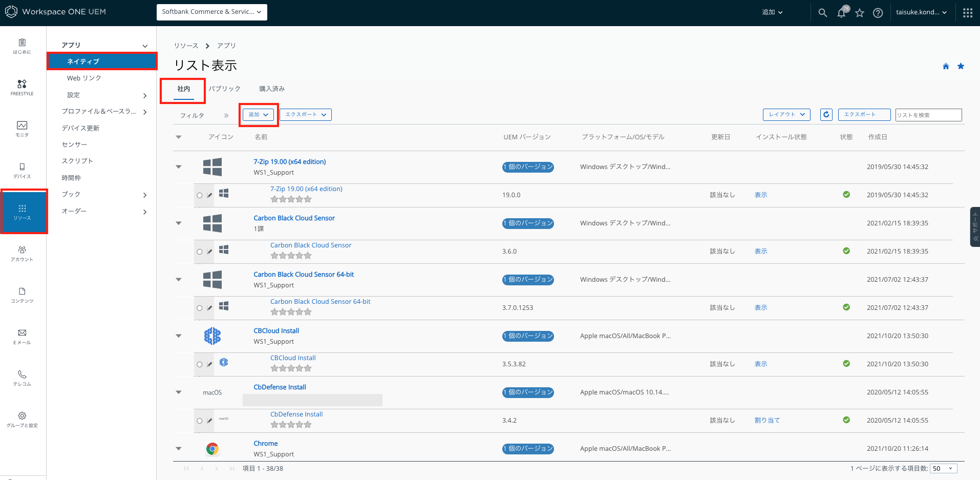Expand the フィルタ panel arrows
Screen dimensions: 980x480
point(226,115)
